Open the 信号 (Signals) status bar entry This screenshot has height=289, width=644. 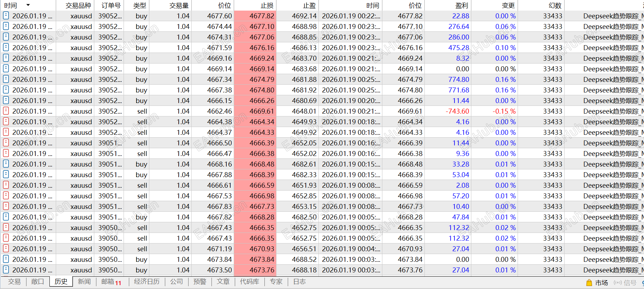click(625, 283)
